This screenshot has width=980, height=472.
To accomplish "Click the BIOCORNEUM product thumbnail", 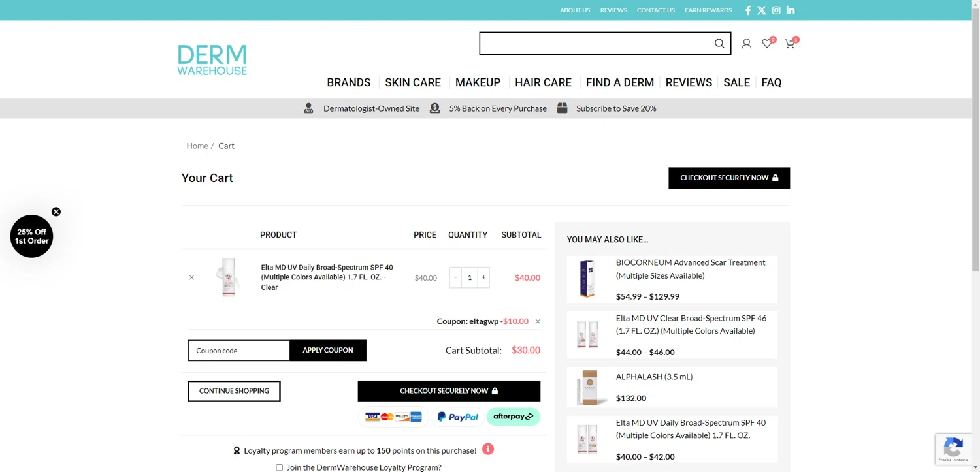I will click(x=587, y=279).
